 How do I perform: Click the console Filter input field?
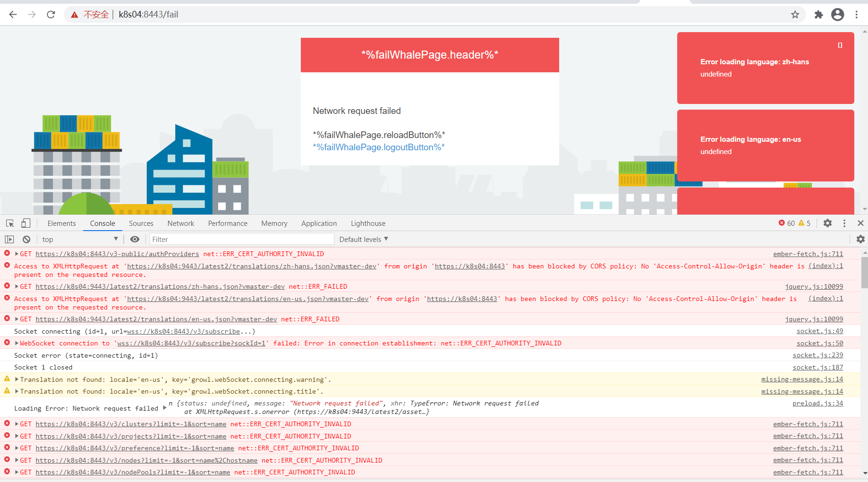[x=242, y=240]
